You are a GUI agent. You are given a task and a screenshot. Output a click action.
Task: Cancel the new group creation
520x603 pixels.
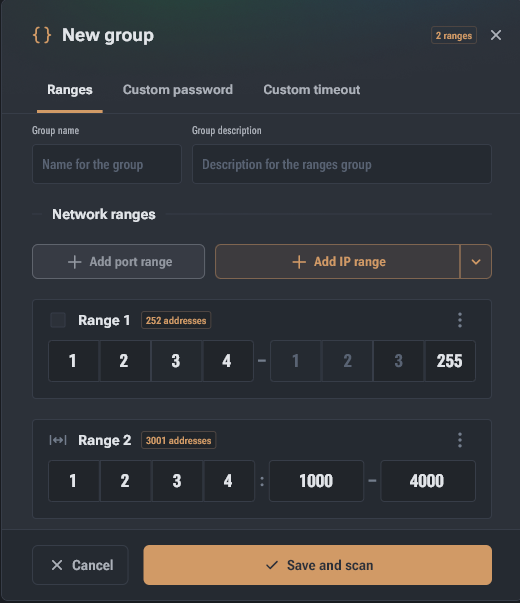[x=80, y=565]
